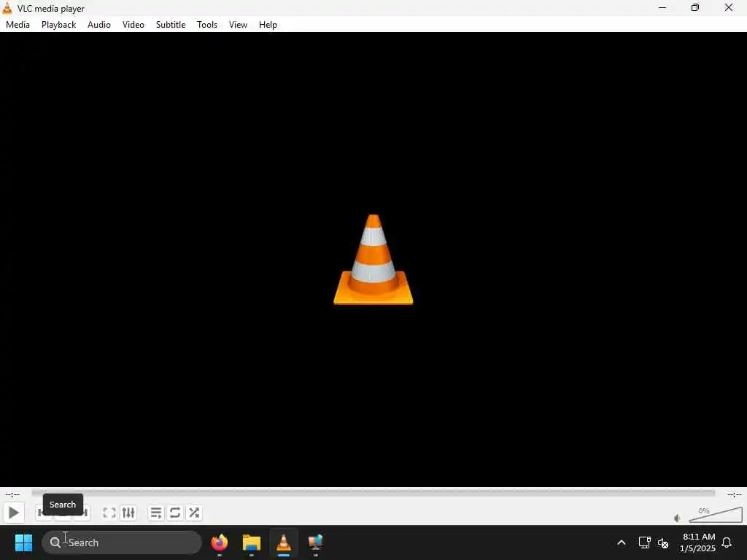Image resolution: width=747 pixels, height=560 pixels.
Task: Click the elapsed time label
Action: click(x=12, y=494)
